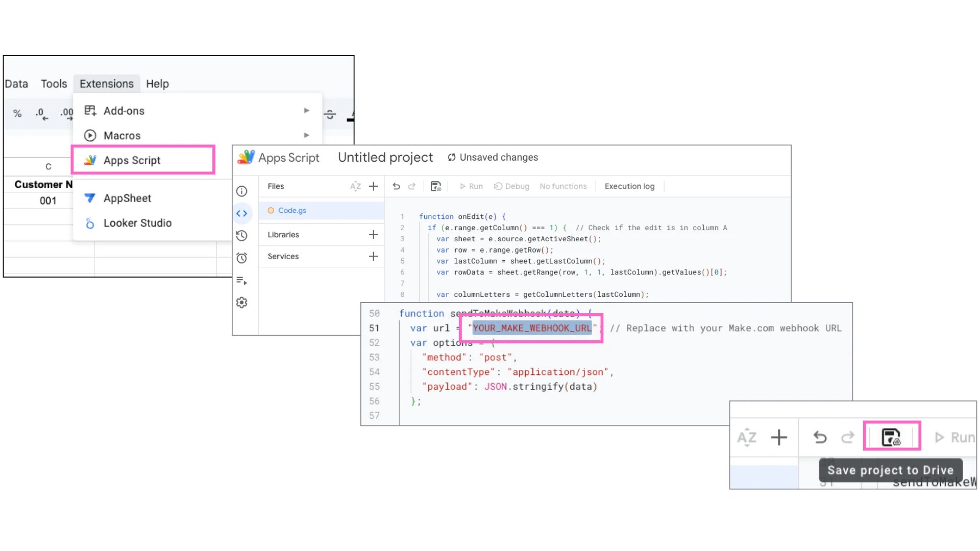Click the Services section label
This screenshot has height=551, width=980.
click(283, 256)
